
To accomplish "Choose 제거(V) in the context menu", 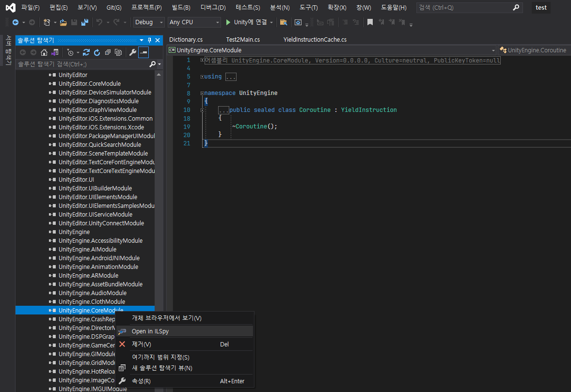I will coord(185,345).
